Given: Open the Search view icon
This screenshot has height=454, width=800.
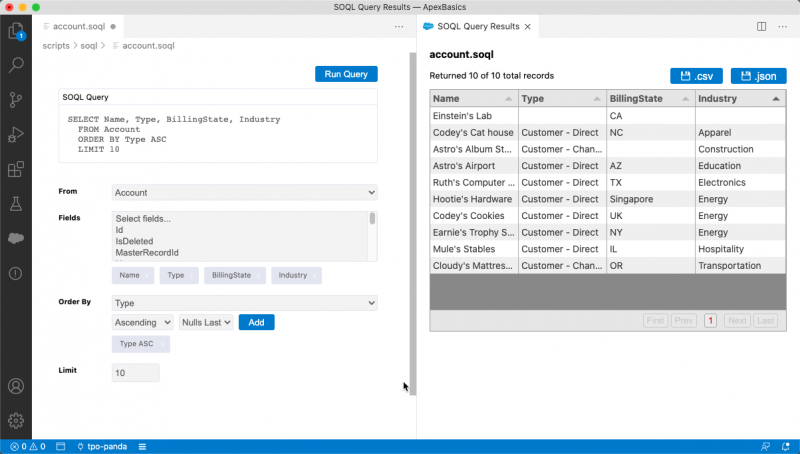Looking at the screenshot, I should point(16,65).
